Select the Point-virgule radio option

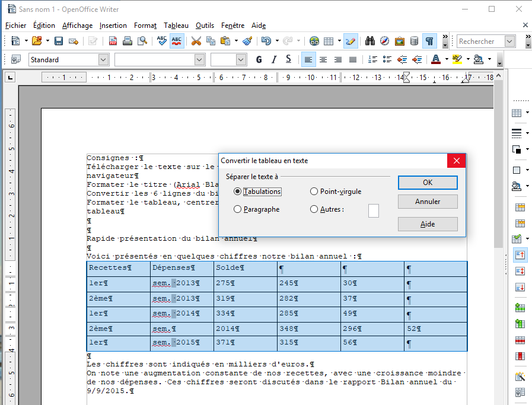pos(314,192)
